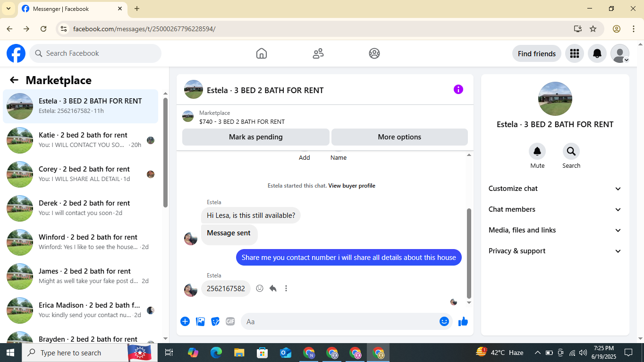Open more options for the 2562167582 message
The width and height of the screenshot is (644, 362).
(286, 288)
